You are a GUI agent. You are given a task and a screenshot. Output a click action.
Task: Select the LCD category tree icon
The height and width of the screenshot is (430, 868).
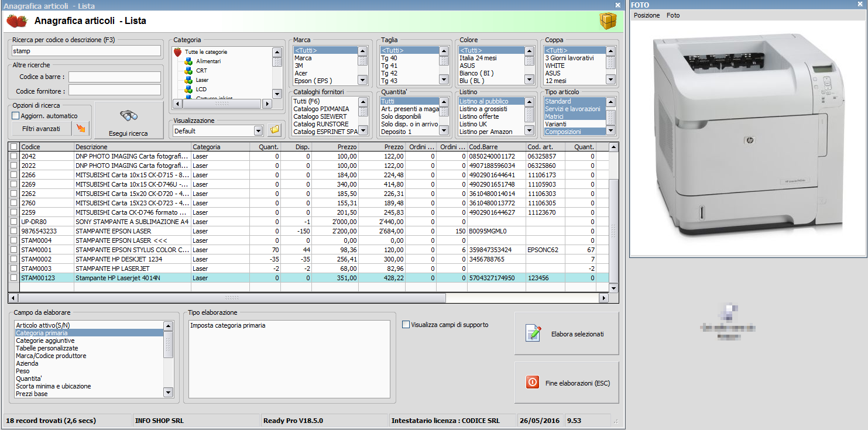pyautogui.click(x=188, y=90)
